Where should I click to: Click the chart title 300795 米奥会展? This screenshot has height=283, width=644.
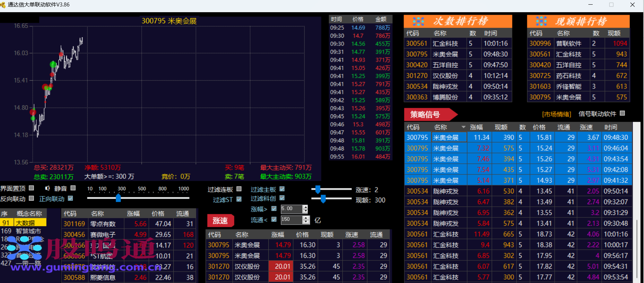pos(169,21)
